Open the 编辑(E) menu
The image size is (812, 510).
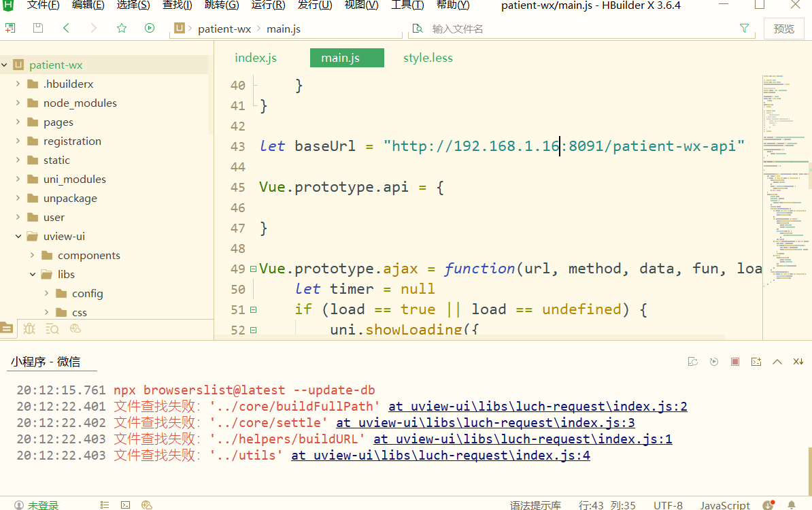[88, 5]
